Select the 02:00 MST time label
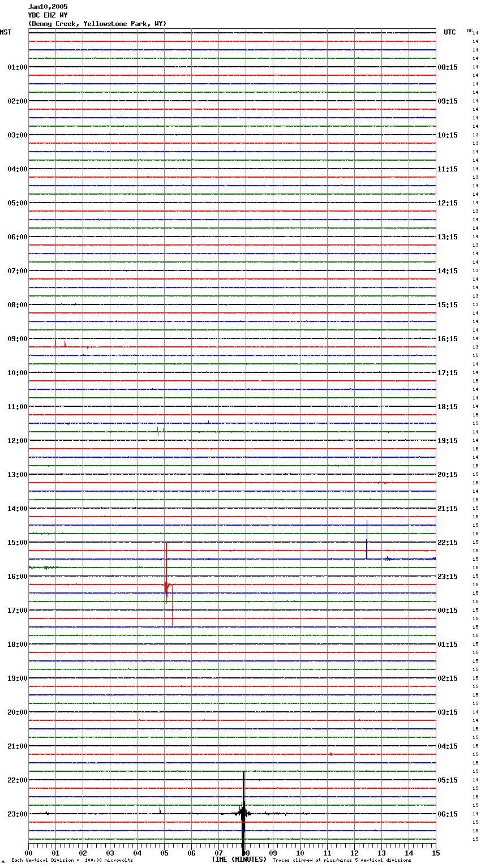The height and width of the screenshot is (868, 481). click(x=17, y=101)
